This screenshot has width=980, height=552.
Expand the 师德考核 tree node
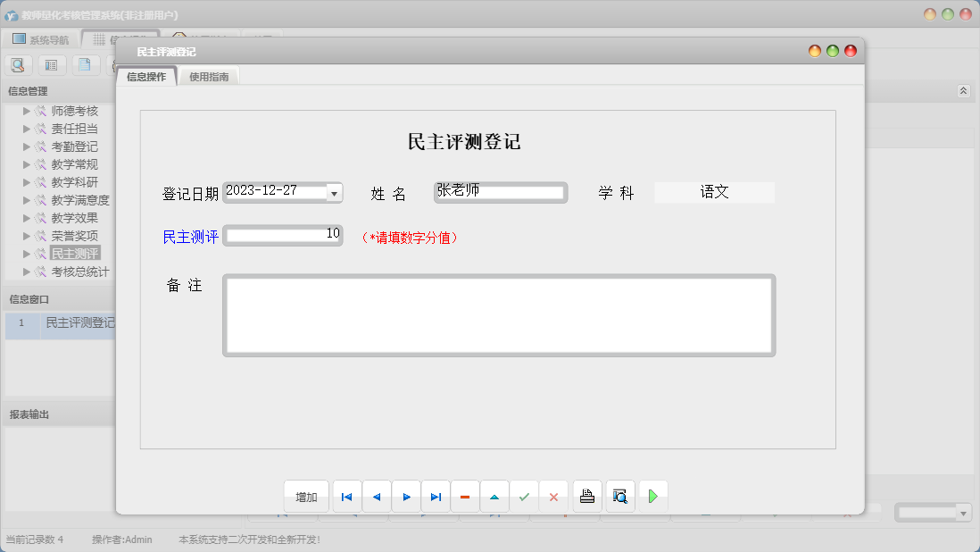(x=28, y=111)
